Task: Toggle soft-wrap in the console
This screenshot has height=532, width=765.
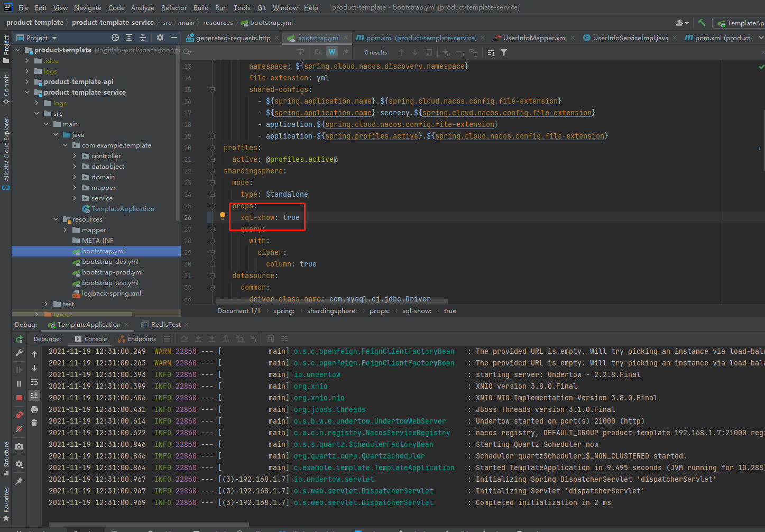Action: (34, 382)
